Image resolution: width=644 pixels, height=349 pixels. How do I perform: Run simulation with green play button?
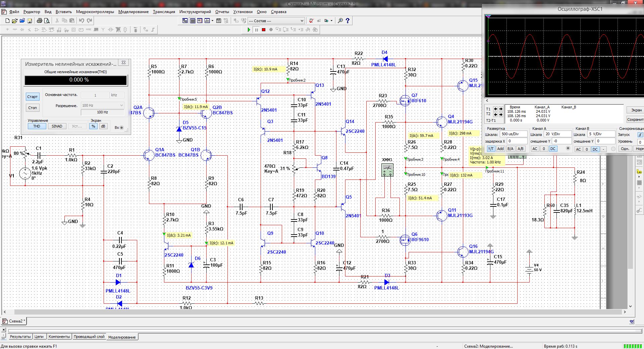(x=249, y=30)
